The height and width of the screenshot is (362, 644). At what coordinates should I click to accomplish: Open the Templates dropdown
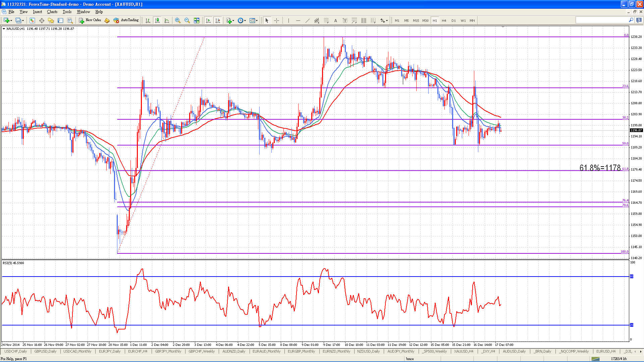254,20
